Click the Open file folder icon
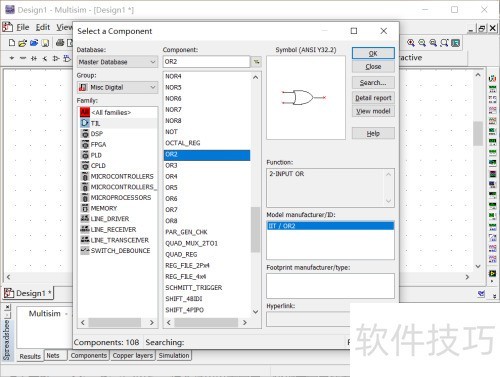 [x=23, y=43]
